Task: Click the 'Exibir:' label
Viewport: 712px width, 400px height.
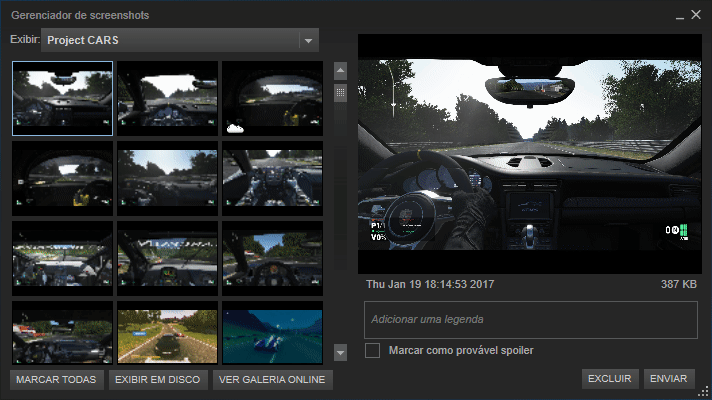Action: 25,40
